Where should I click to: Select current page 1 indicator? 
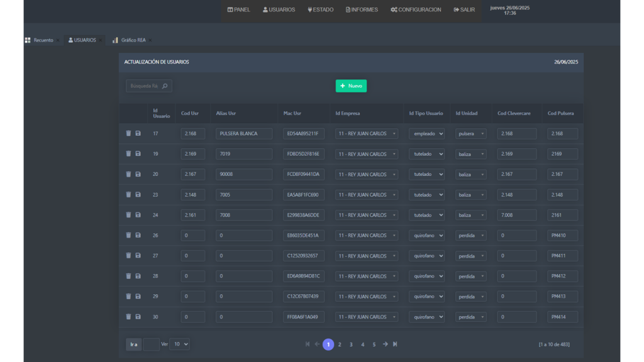[328, 344]
